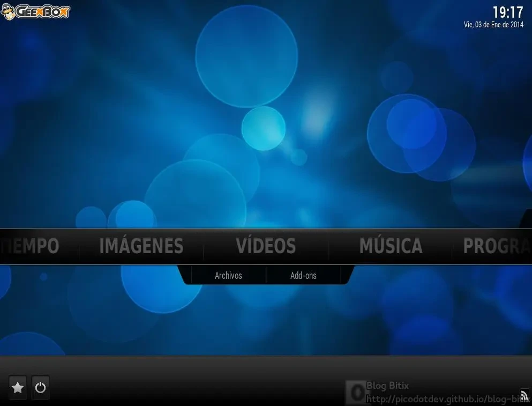Screen dimensions: 532x406
Task: Navigate to the PROGRAMAS menu entry
Action: (x=496, y=246)
